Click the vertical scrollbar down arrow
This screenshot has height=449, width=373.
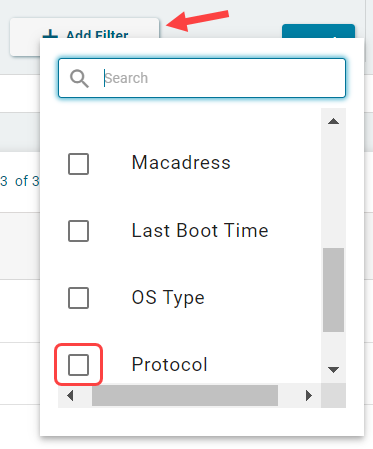pos(333,370)
